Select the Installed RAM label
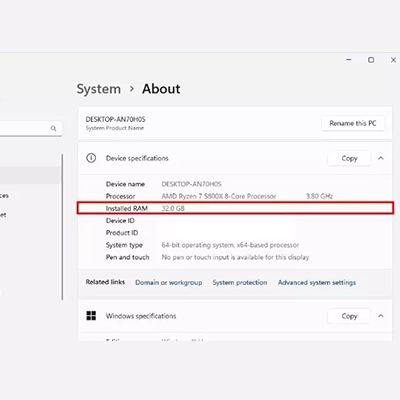Image resolution: width=400 pixels, height=400 pixels. point(127,208)
